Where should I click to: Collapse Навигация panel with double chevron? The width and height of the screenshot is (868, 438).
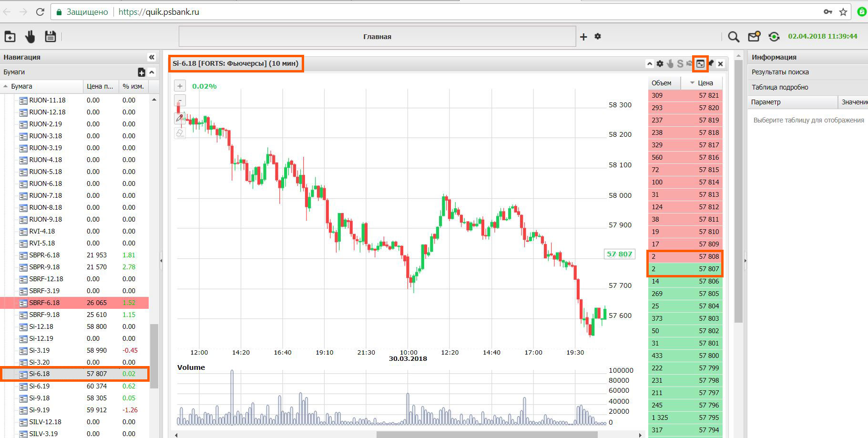152,57
